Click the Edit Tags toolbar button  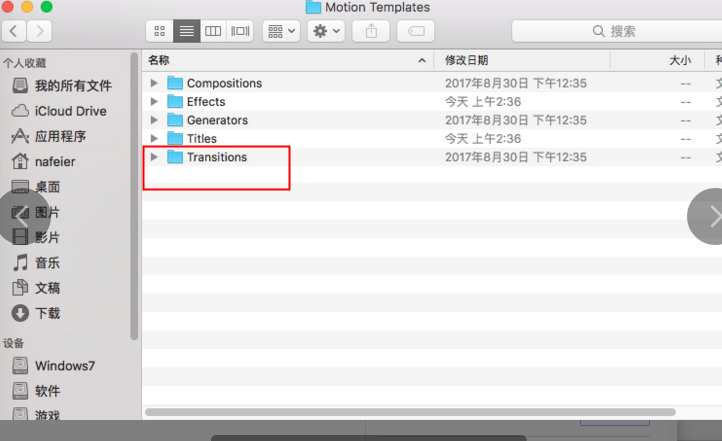tap(415, 31)
